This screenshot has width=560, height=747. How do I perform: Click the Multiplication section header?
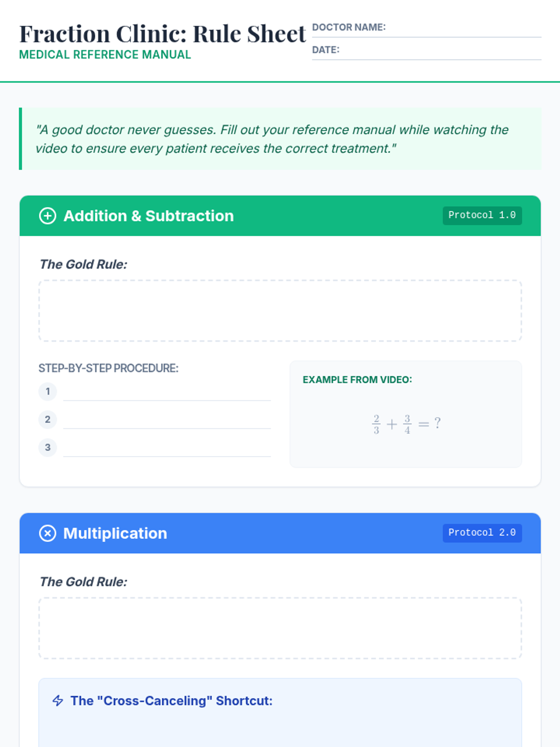pyautogui.click(x=115, y=533)
